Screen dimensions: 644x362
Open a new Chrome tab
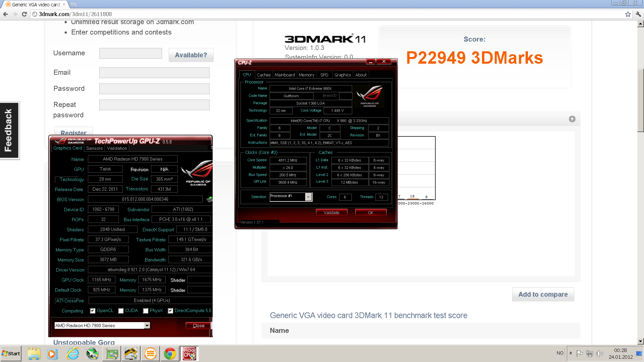click(74, 4)
